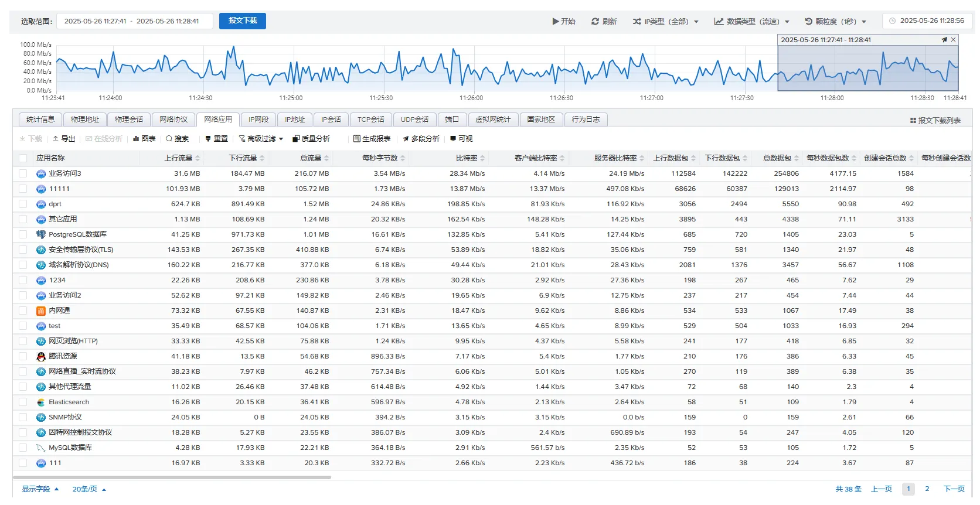Viewport: 980px width, 505px height.
Task: Click the reset filter icon
Action: (x=208, y=139)
